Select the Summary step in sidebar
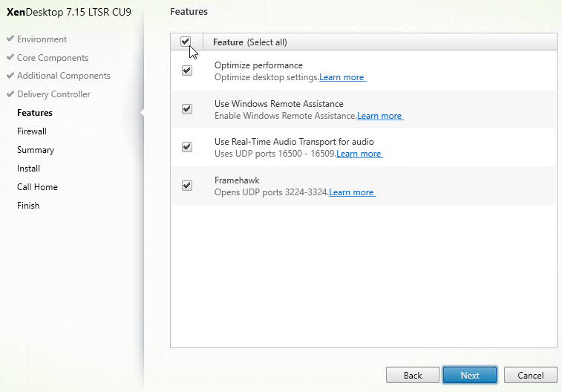The height and width of the screenshot is (392, 562). (x=36, y=150)
